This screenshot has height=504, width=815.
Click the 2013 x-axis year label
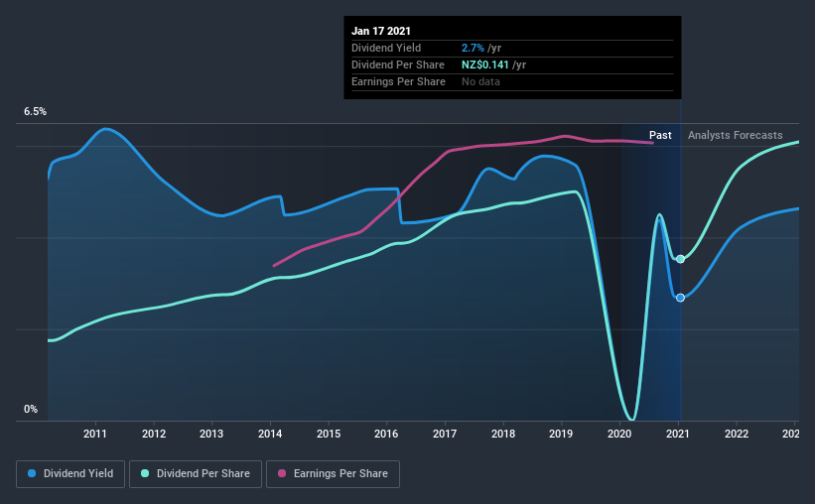click(211, 434)
